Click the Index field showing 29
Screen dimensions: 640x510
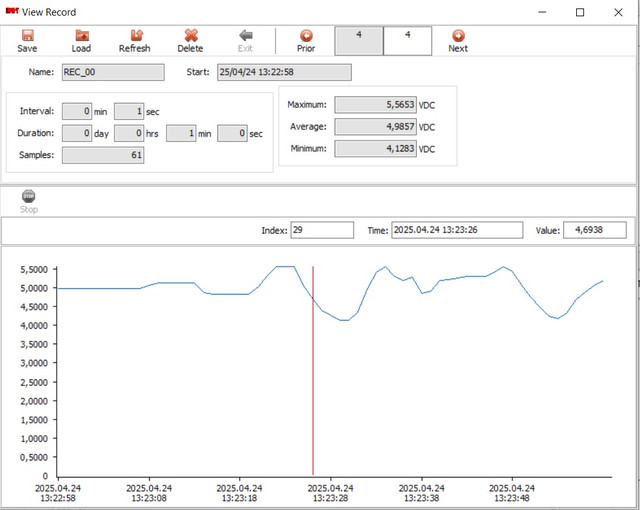click(x=322, y=230)
